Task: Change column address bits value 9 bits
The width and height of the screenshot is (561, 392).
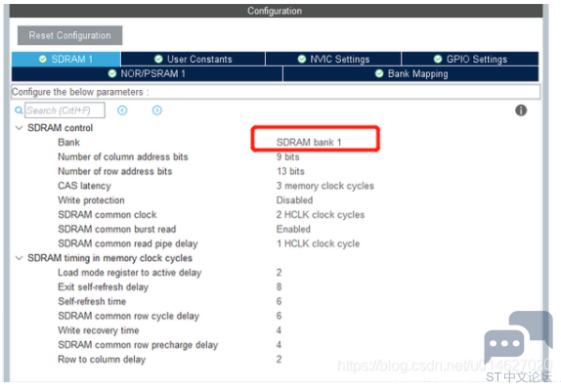Action: click(x=287, y=156)
